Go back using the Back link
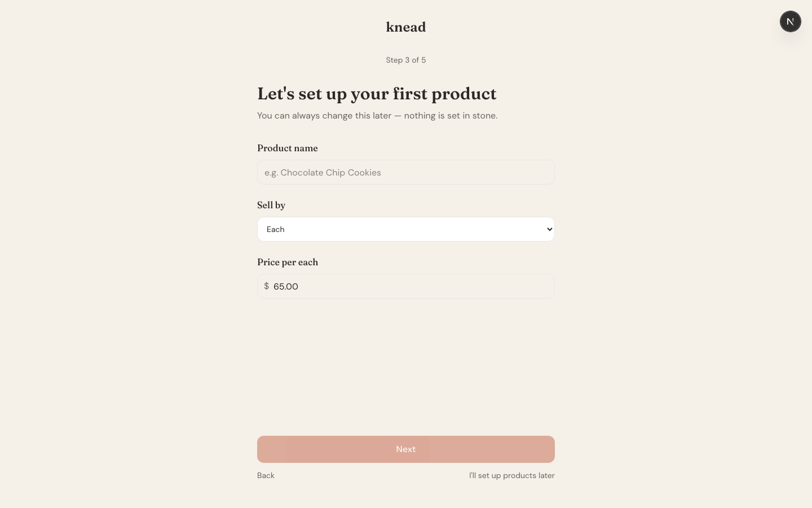This screenshot has height=508, width=812. coord(266,475)
